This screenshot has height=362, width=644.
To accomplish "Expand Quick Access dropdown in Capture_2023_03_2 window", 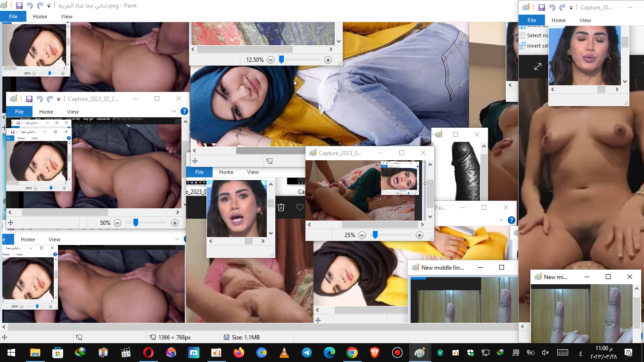I will coord(59,99).
